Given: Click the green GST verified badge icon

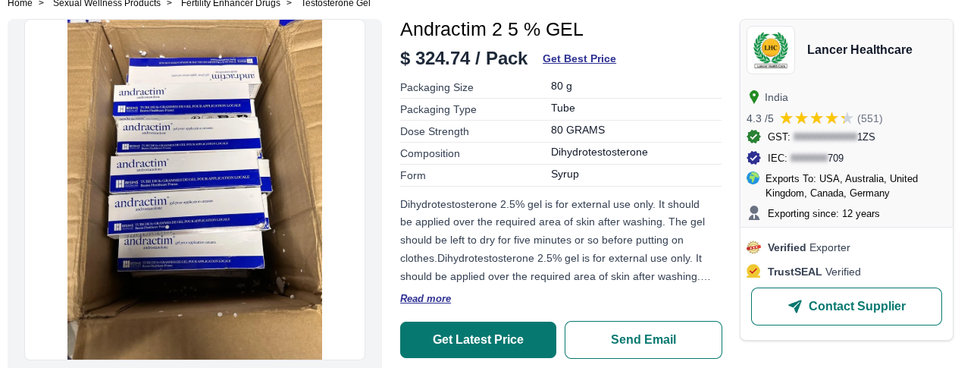Looking at the screenshot, I should [753, 137].
